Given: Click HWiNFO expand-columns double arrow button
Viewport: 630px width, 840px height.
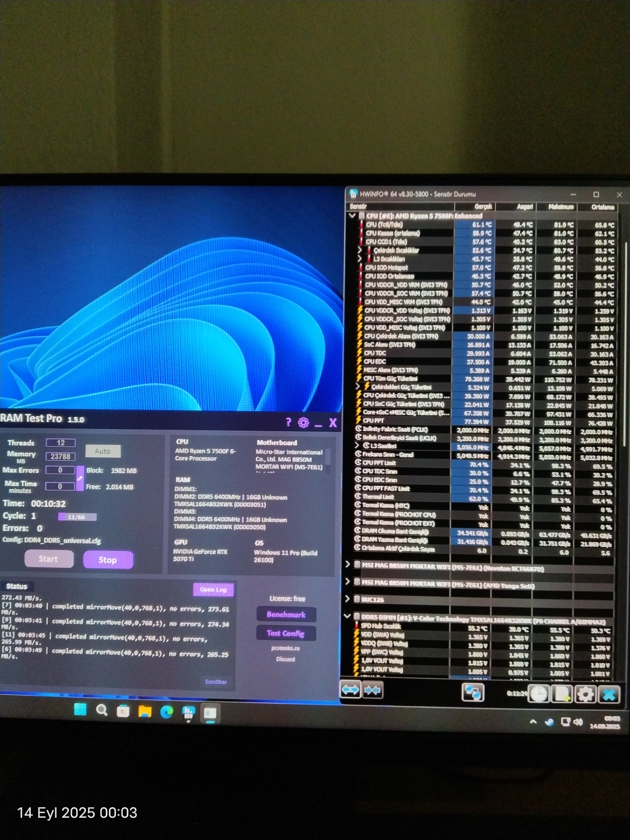Looking at the screenshot, I should tap(350, 690).
